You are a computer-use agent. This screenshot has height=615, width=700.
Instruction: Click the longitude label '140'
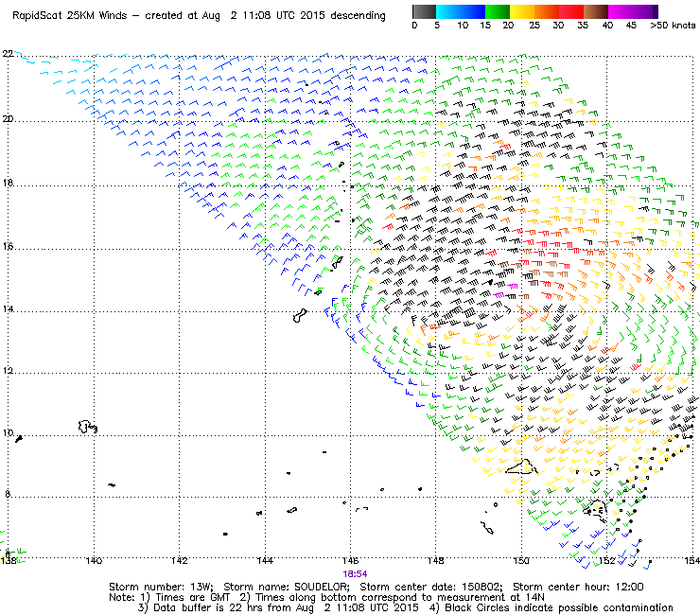point(94,560)
